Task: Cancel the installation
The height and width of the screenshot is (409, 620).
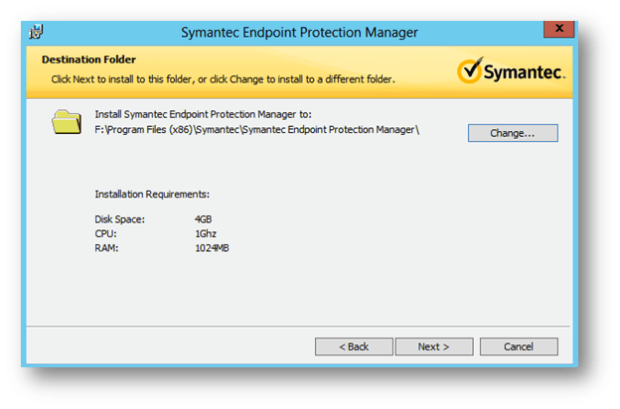Action: (518, 346)
